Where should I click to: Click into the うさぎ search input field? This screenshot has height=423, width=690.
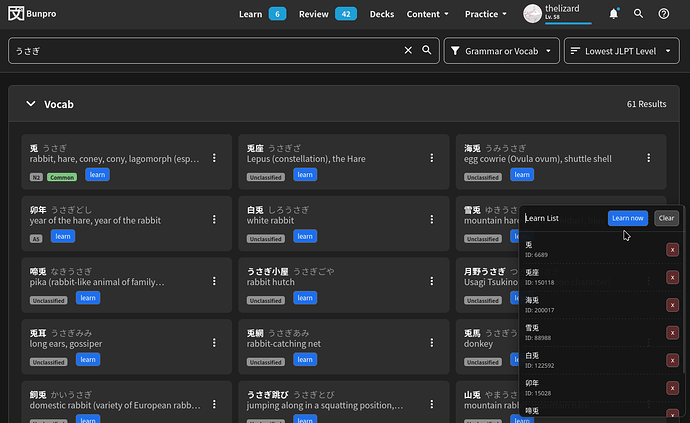200,50
